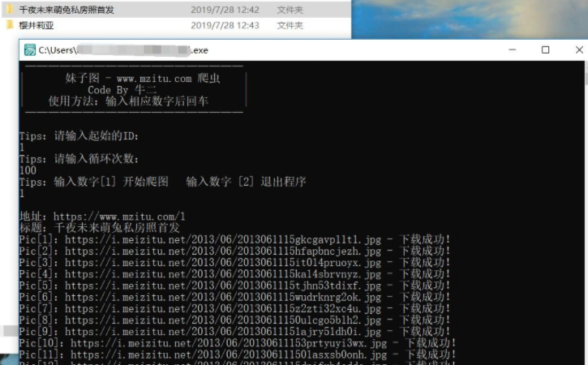Click the 使用方法 instruction line
Image resolution: width=588 pixels, height=365 pixels.
[x=128, y=101]
